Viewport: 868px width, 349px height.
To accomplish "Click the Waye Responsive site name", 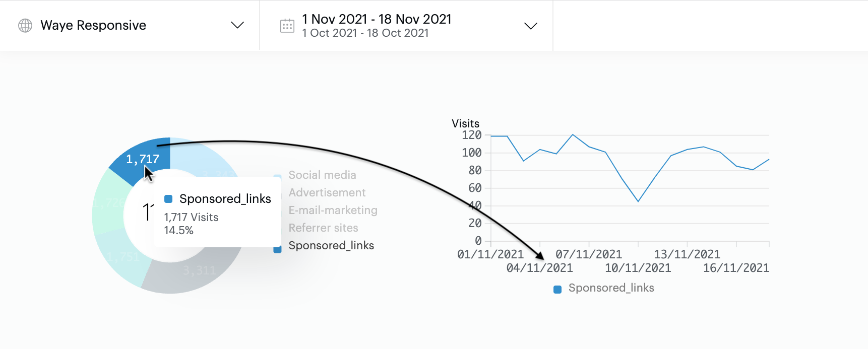I will tap(93, 25).
